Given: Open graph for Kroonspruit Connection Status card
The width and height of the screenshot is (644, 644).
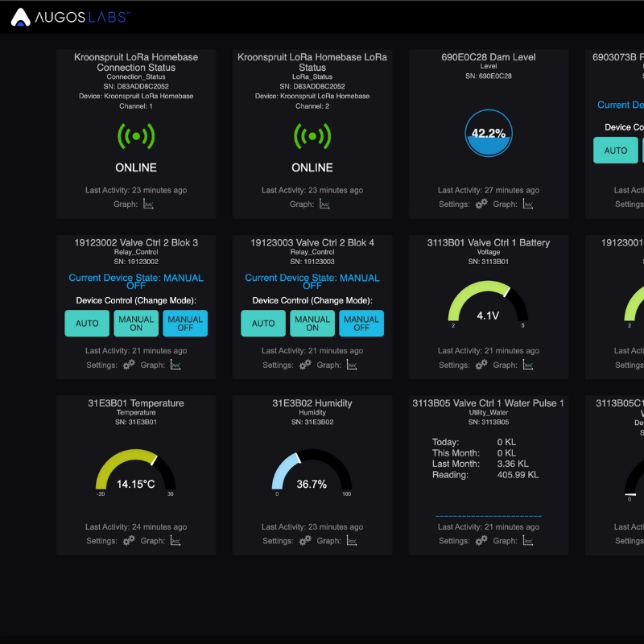Looking at the screenshot, I should [x=148, y=204].
